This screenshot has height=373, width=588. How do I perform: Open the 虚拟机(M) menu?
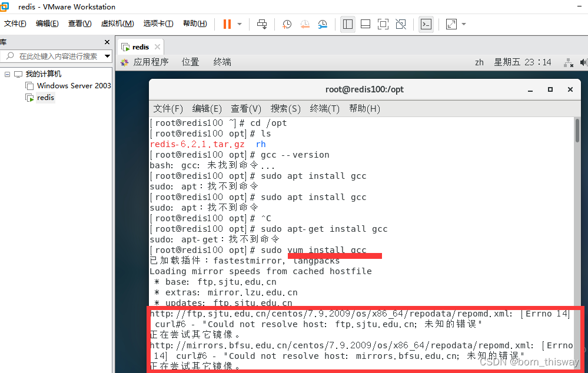[x=117, y=24]
